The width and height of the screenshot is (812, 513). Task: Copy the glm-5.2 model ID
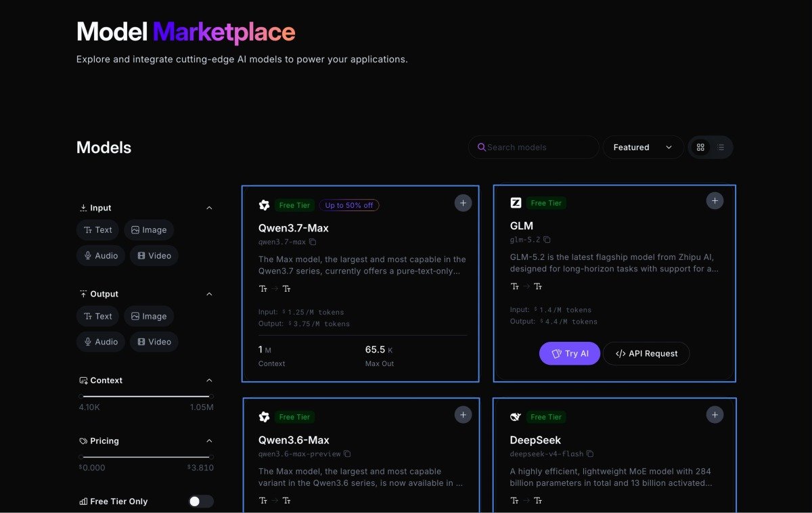coord(547,240)
